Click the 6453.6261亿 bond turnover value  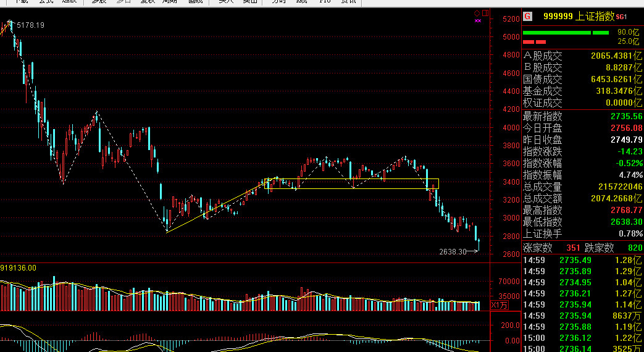616,79
